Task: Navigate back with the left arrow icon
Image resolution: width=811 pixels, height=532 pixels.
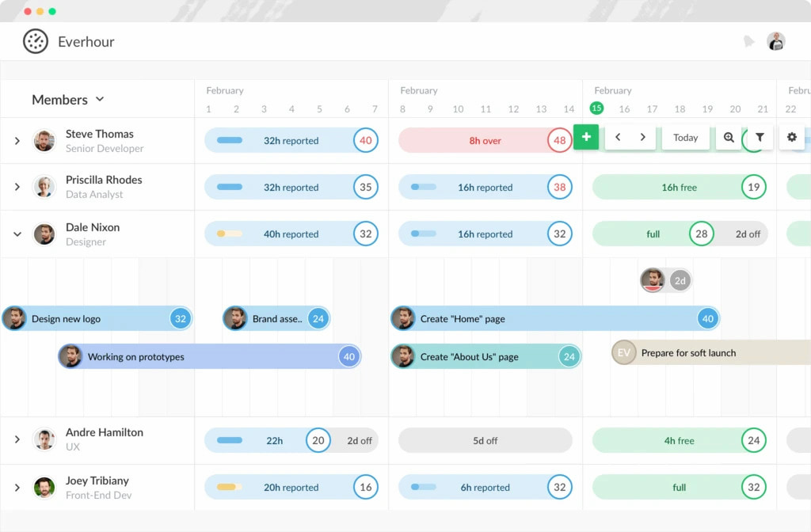Action: click(618, 137)
